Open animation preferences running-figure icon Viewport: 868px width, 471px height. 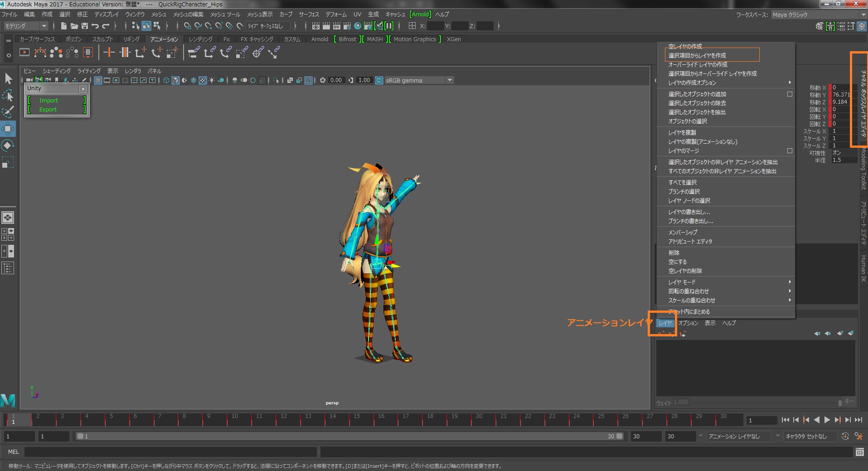858,436
